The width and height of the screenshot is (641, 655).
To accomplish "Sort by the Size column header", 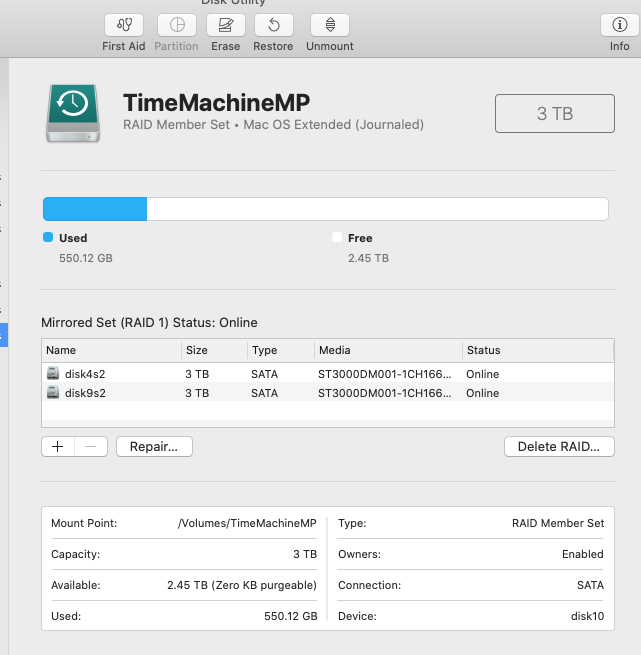I will coord(214,350).
